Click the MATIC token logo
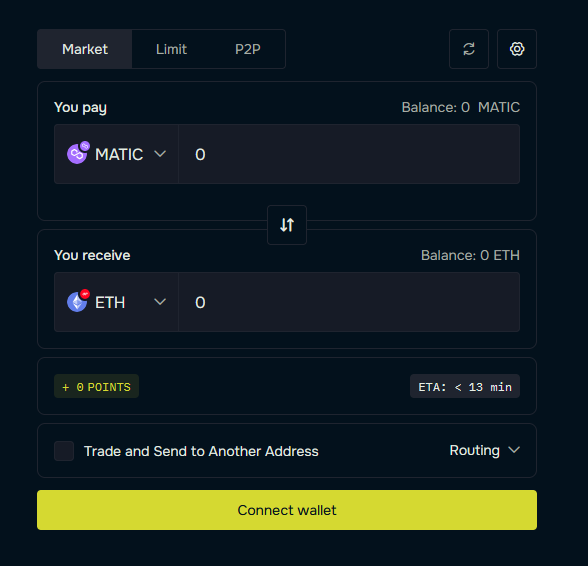 [77, 154]
